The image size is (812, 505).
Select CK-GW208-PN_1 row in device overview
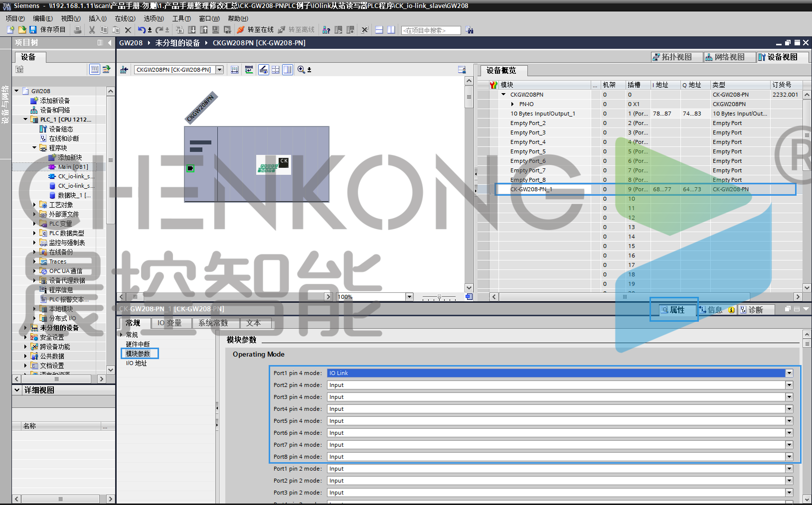[646, 189]
